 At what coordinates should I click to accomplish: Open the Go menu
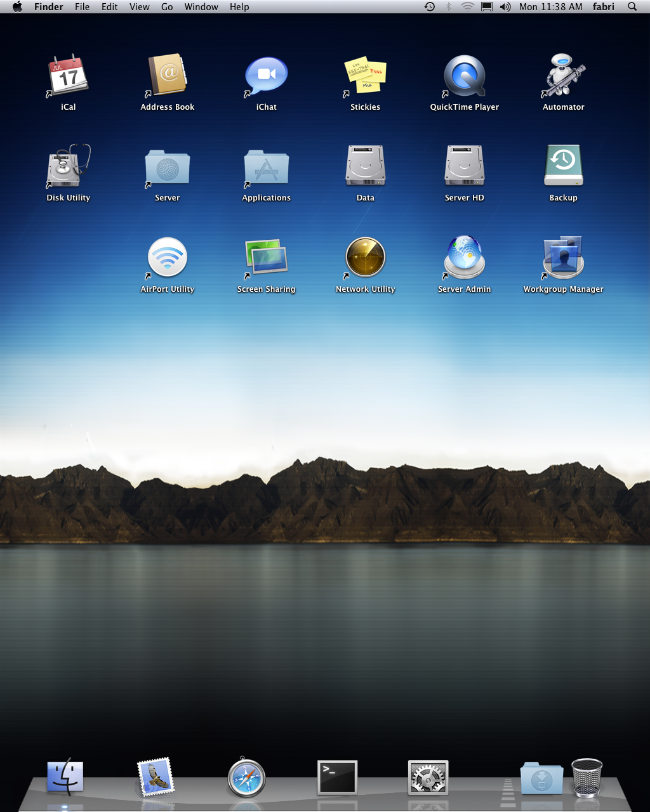click(167, 7)
